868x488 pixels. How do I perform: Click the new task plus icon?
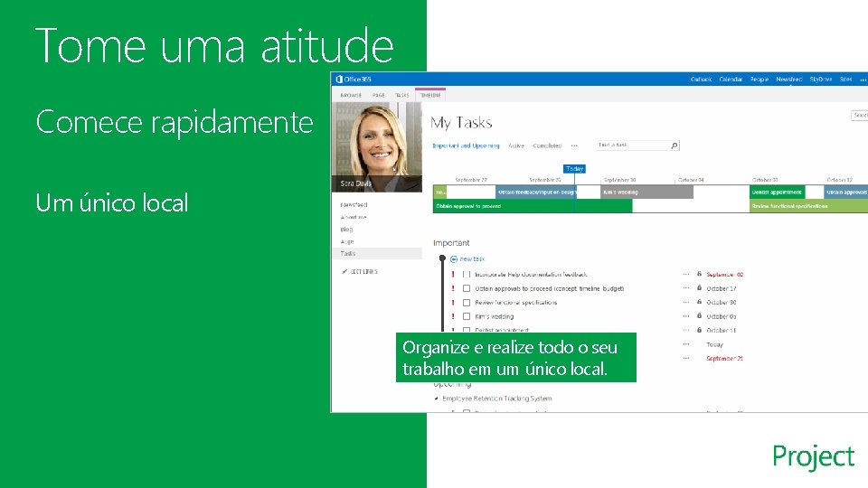453,259
